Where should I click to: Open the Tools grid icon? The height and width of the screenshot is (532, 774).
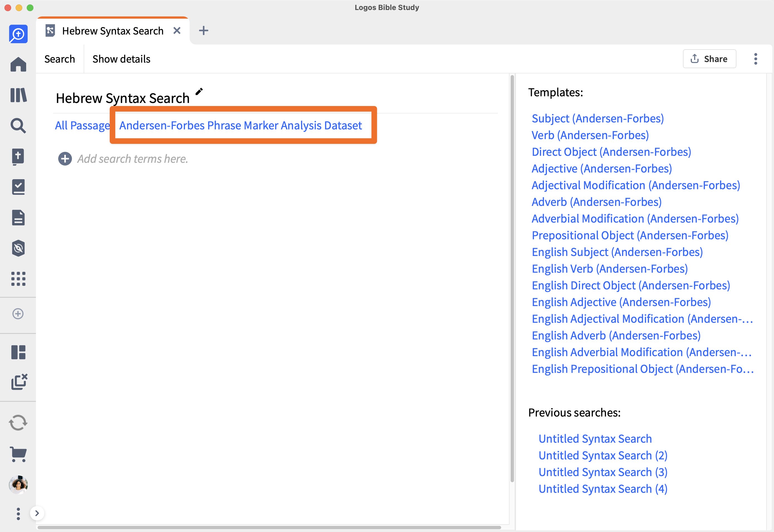click(18, 279)
